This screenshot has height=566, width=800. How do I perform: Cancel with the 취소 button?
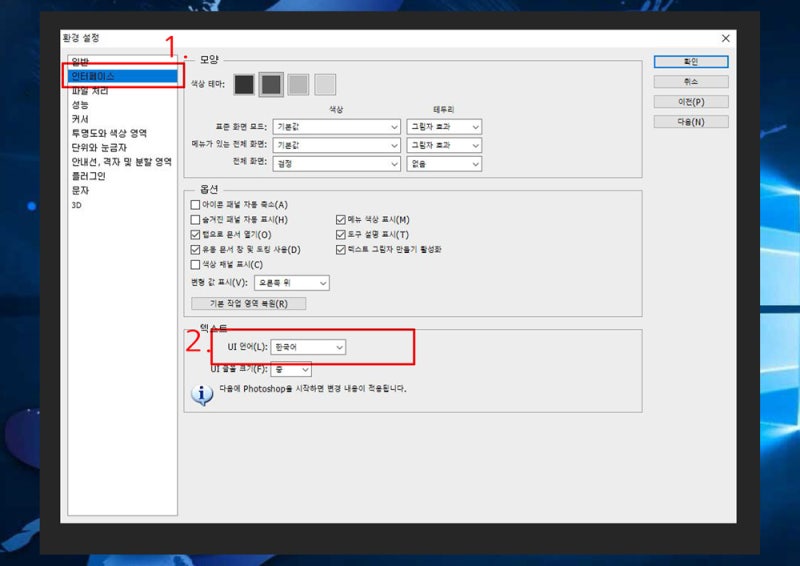(x=691, y=82)
